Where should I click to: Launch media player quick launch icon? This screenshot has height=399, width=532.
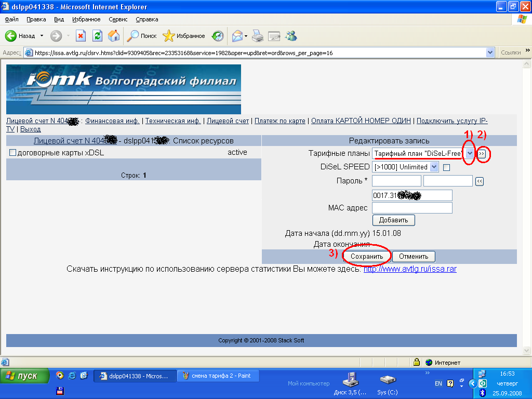coord(60,375)
